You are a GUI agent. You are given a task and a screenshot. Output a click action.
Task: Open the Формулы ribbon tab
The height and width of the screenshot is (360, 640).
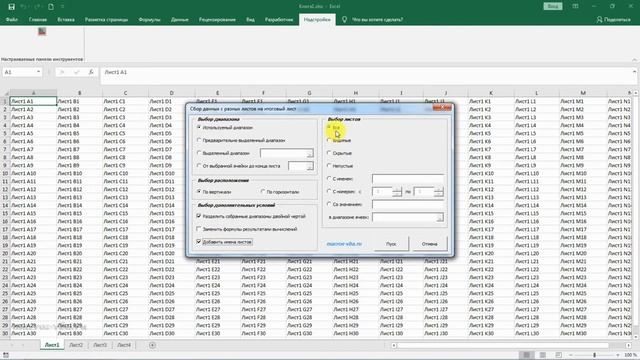(149, 19)
